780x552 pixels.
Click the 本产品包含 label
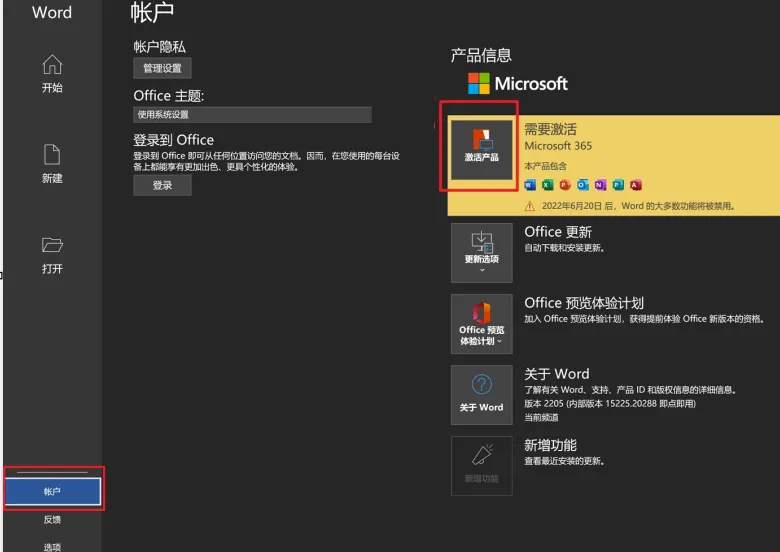click(545, 166)
